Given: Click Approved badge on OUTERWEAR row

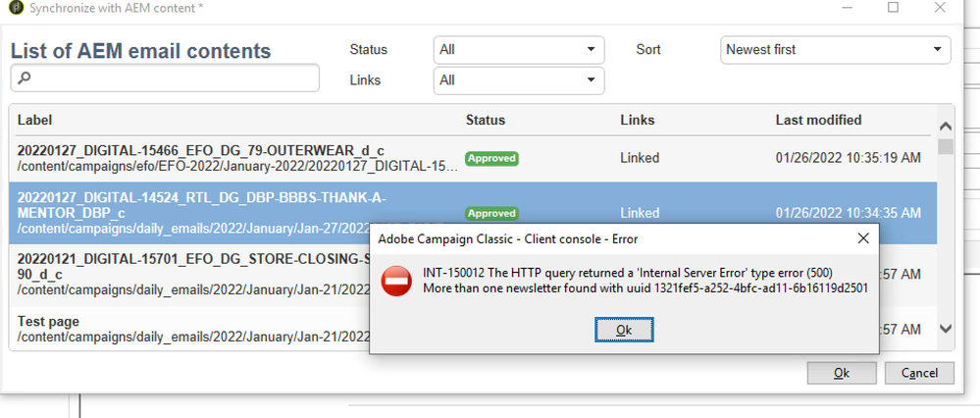Looking at the screenshot, I should pos(491,158).
